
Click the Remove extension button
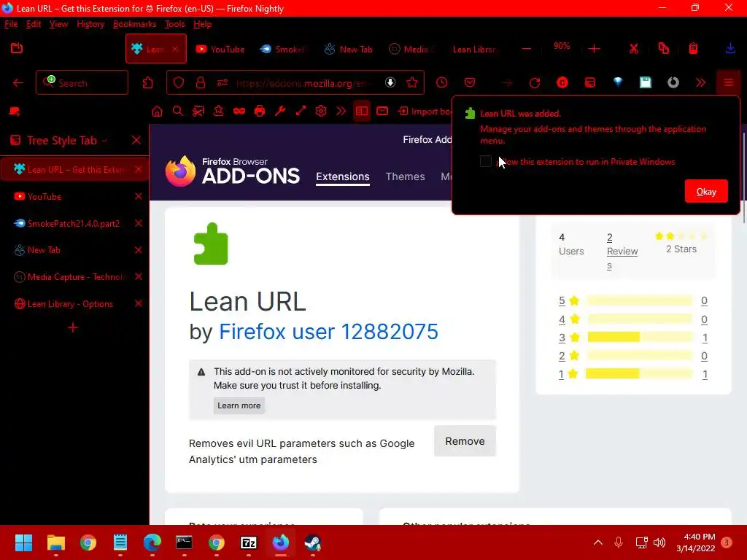(465, 441)
